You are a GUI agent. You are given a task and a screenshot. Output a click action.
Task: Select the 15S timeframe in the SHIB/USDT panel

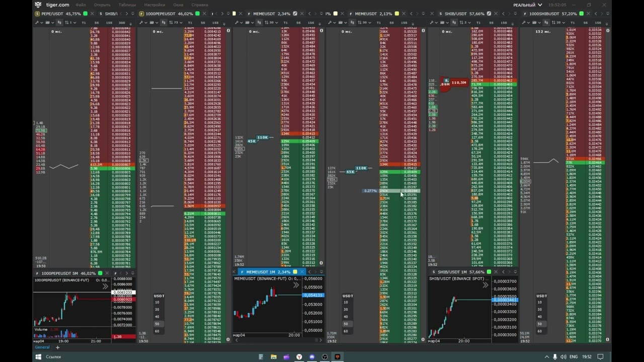[x=504, y=23]
